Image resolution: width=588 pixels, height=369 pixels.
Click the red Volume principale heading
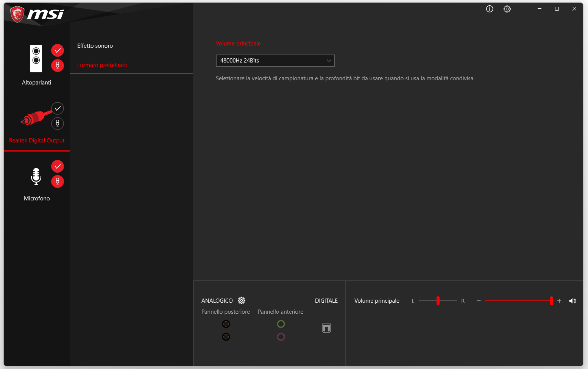click(x=238, y=44)
